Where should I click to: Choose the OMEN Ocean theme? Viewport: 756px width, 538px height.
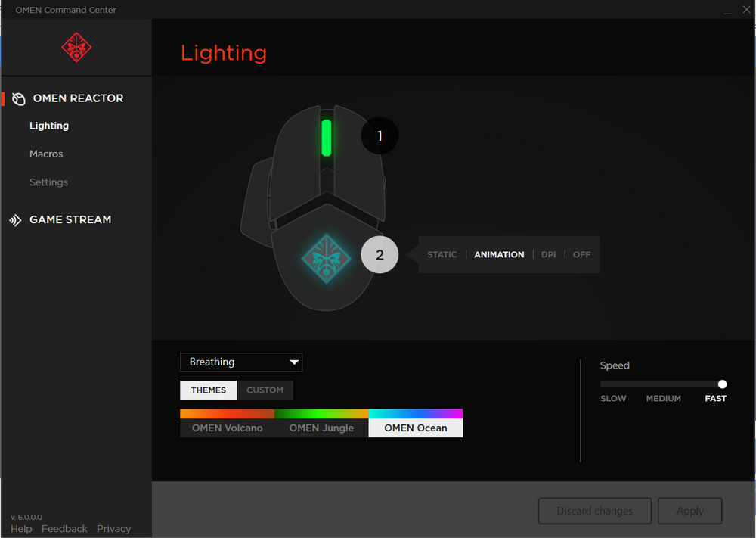click(416, 423)
